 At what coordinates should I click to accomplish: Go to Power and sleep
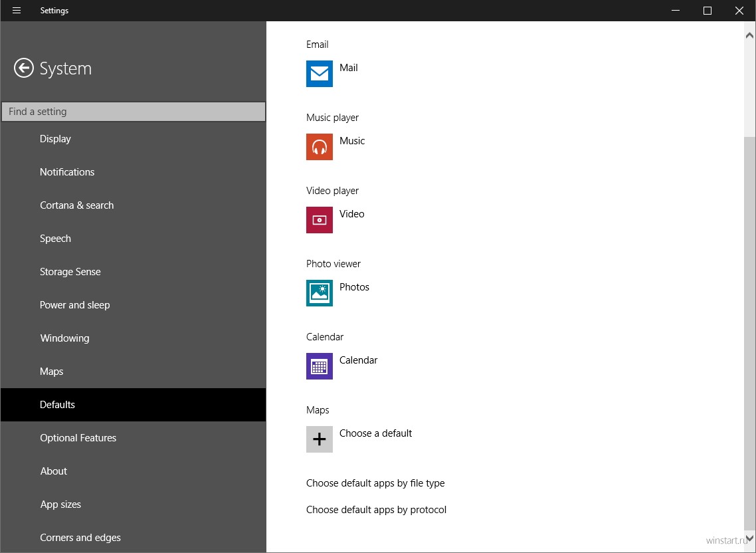133,305
